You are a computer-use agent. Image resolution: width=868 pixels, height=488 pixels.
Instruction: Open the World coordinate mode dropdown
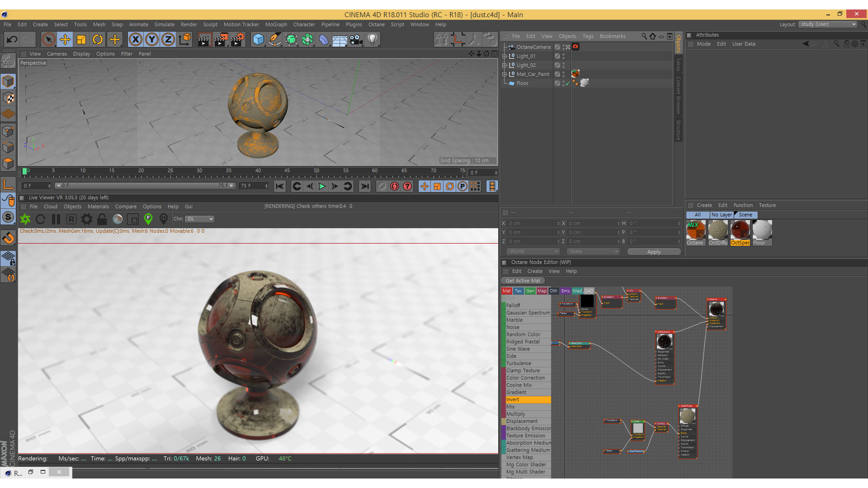(533, 252)
